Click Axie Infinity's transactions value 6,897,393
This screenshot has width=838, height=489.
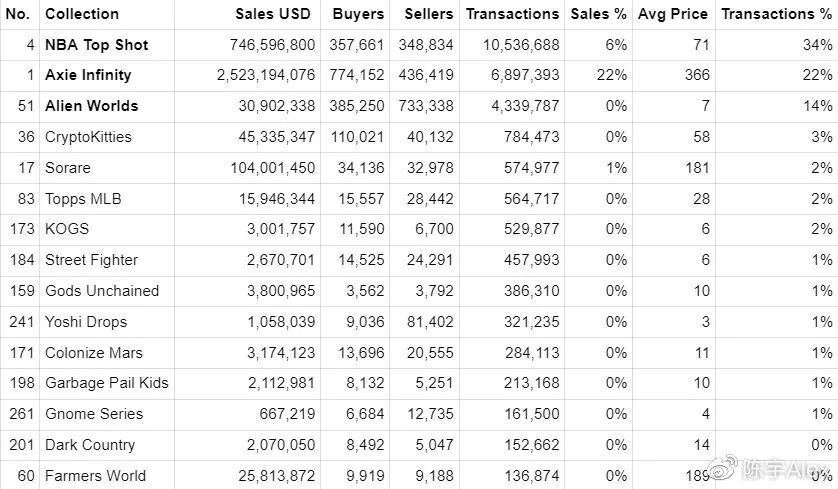coord(513,75)
